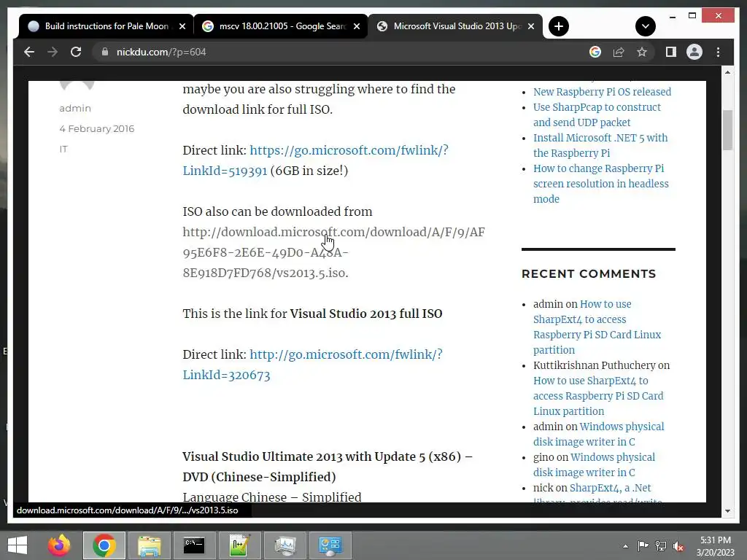747x560 pixels.
Task: Open the Action Center flag icon
Action: click(643, 545)
